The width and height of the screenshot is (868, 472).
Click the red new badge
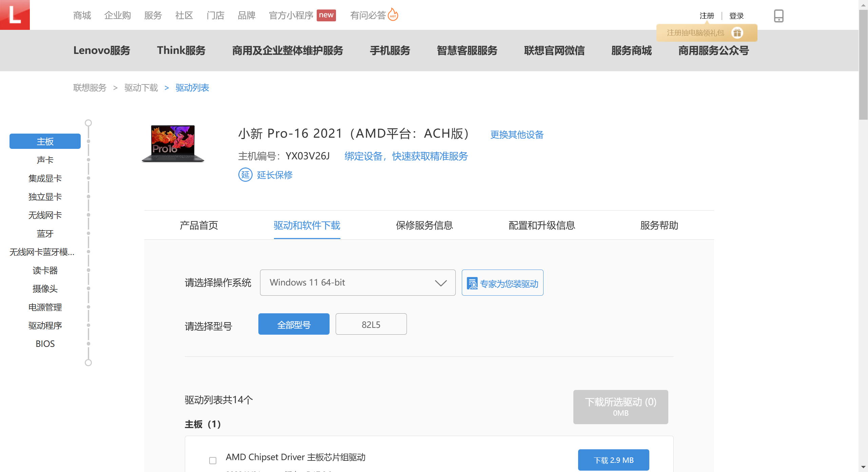(x=326, y=15)
